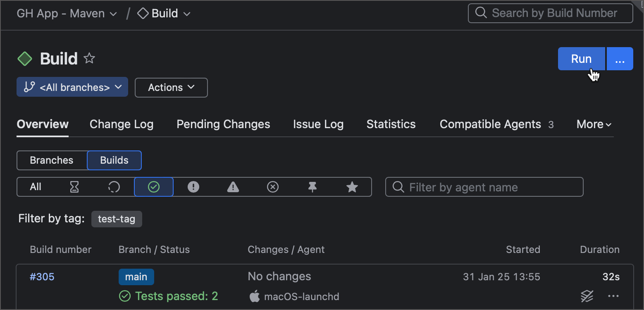Run a new build

pos(581,58)
